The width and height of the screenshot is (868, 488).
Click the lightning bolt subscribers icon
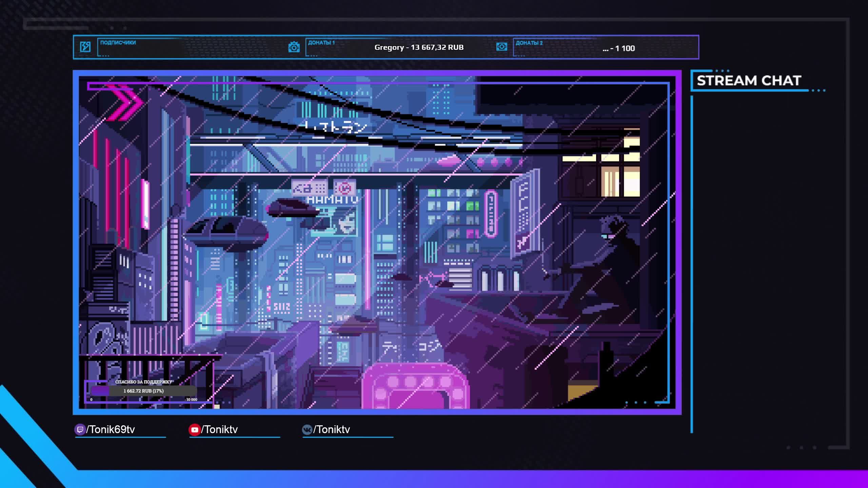click(x=85, y=47)
